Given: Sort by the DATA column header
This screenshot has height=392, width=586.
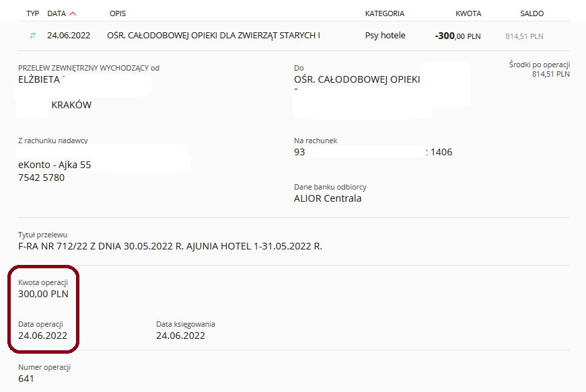Looking at the screenshot, I should [57, 13].
